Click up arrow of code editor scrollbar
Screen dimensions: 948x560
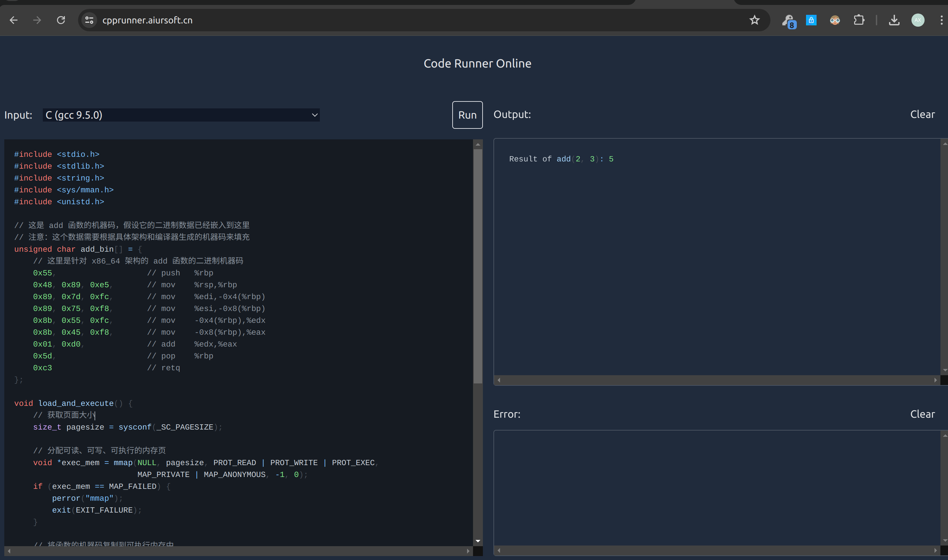tap(478, 145)
